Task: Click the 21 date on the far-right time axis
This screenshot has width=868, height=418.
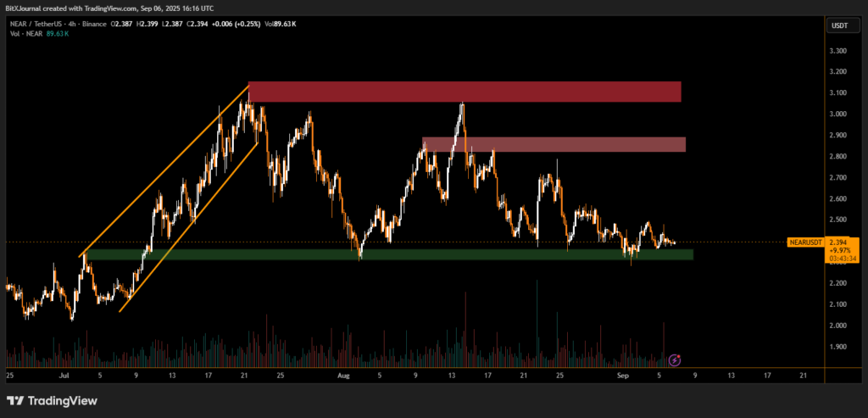Action: coord(802,374)
